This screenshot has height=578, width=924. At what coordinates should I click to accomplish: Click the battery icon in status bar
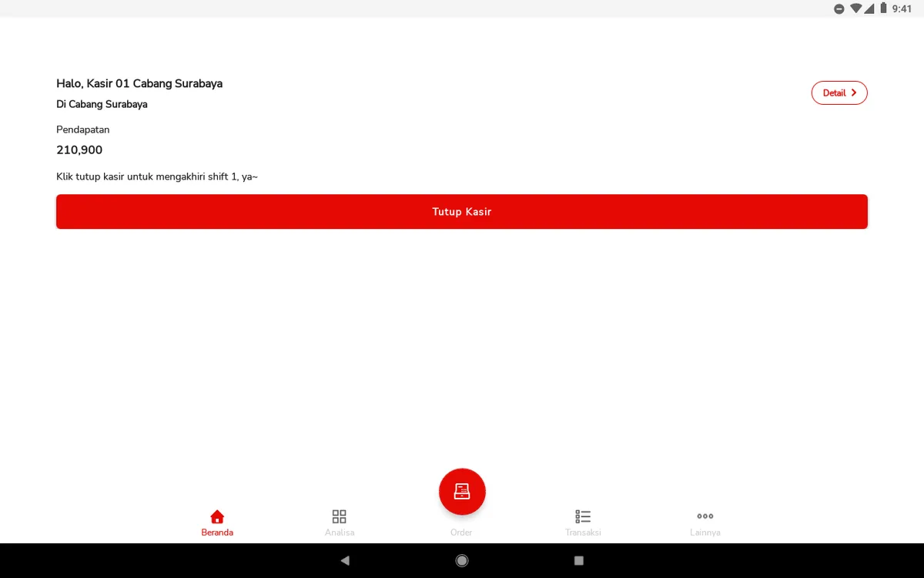883,8
